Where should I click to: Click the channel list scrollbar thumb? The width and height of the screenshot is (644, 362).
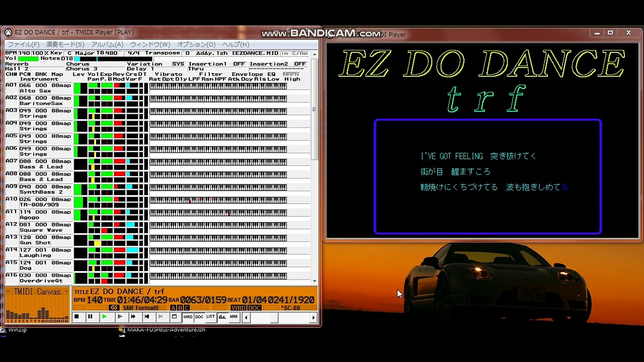[315, 109]
